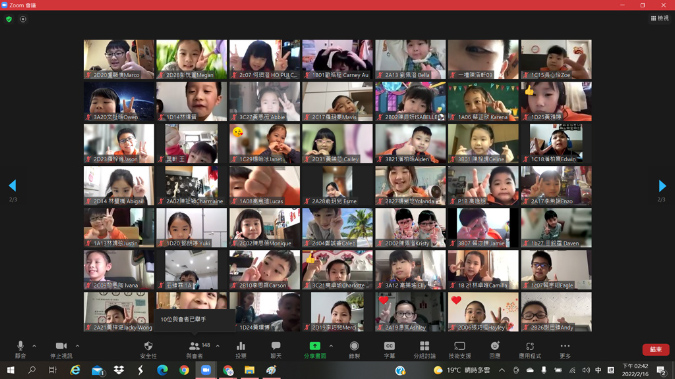The width and height of the screenshot is (675, 379).
Task: Open the CC closed captions option
Action: [x=389, y=349]
